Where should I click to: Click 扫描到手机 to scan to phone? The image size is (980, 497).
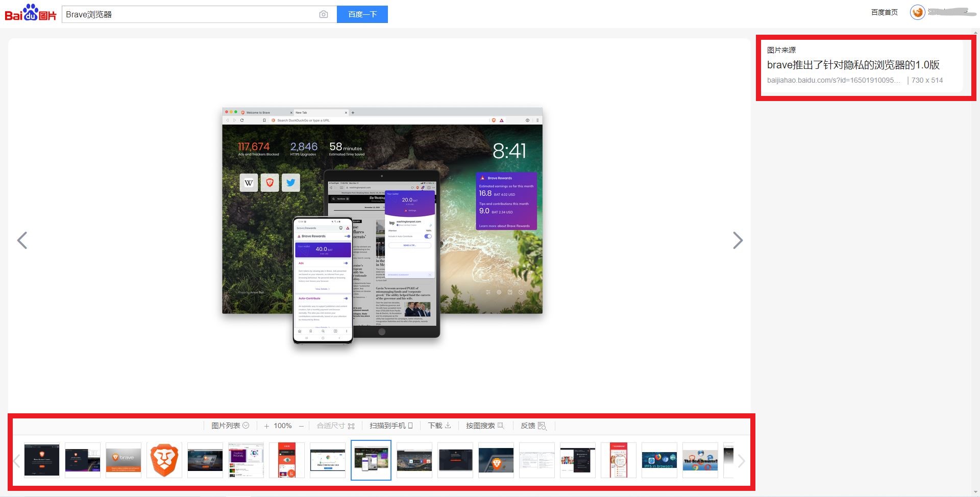[391, 426]
